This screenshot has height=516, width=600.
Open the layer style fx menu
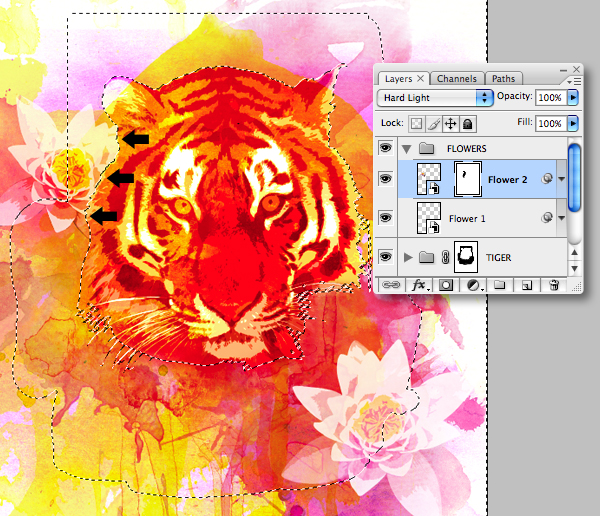point(419,285)
